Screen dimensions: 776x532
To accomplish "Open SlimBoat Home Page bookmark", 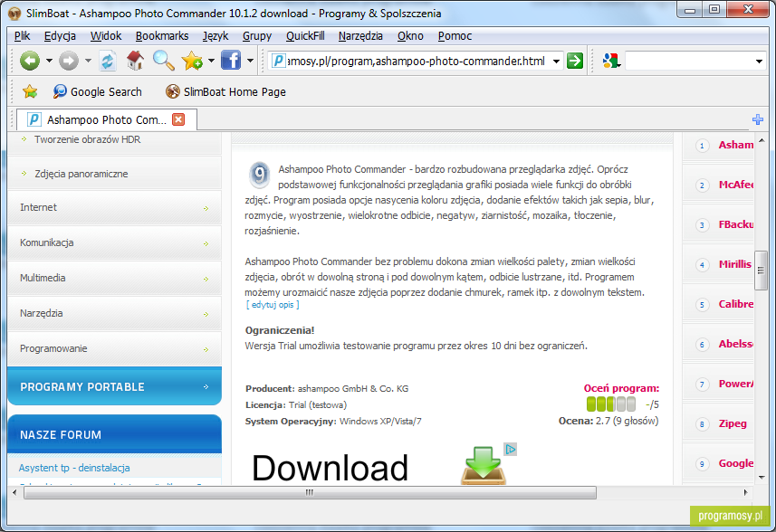I will click(225, 91).
